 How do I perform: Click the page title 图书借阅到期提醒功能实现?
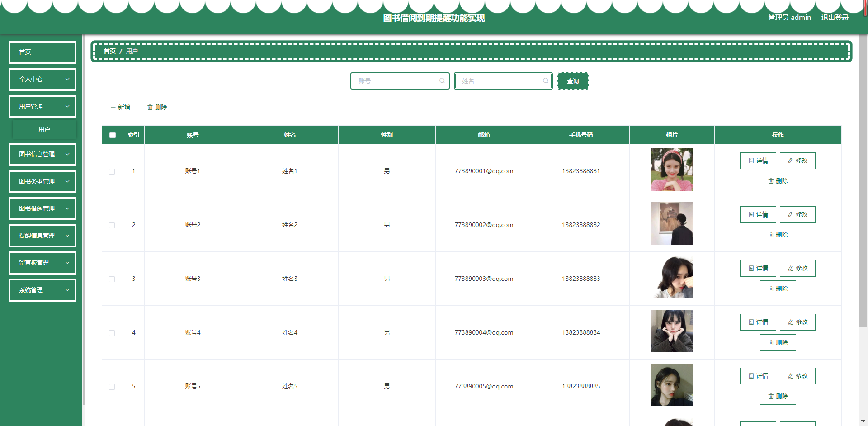[x=434, y=18]
